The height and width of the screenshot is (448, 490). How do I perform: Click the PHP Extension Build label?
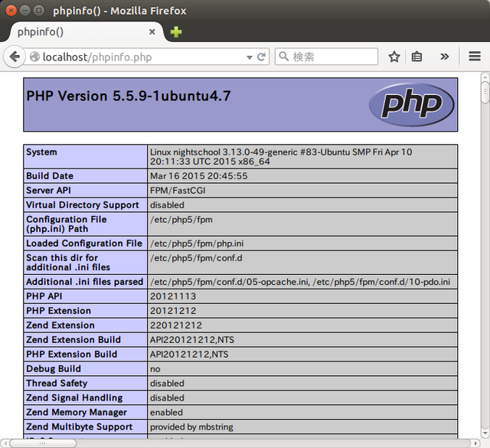coord(71,355)
